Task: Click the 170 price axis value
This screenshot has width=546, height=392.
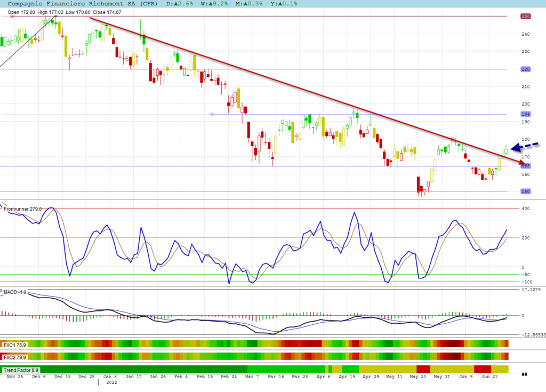Action: pos(525,157)
